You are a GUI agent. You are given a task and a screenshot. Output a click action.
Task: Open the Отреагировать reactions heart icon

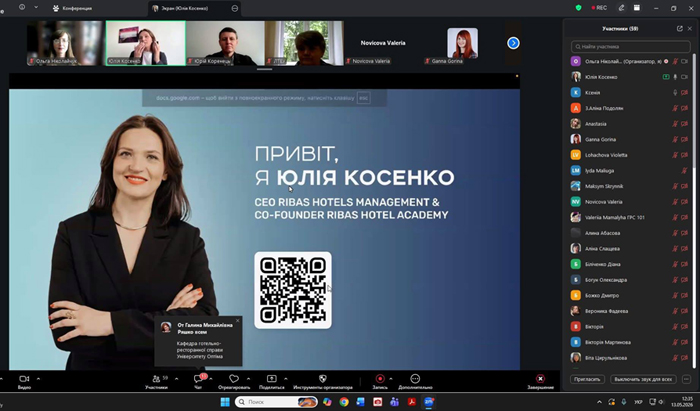coord(234,378)
